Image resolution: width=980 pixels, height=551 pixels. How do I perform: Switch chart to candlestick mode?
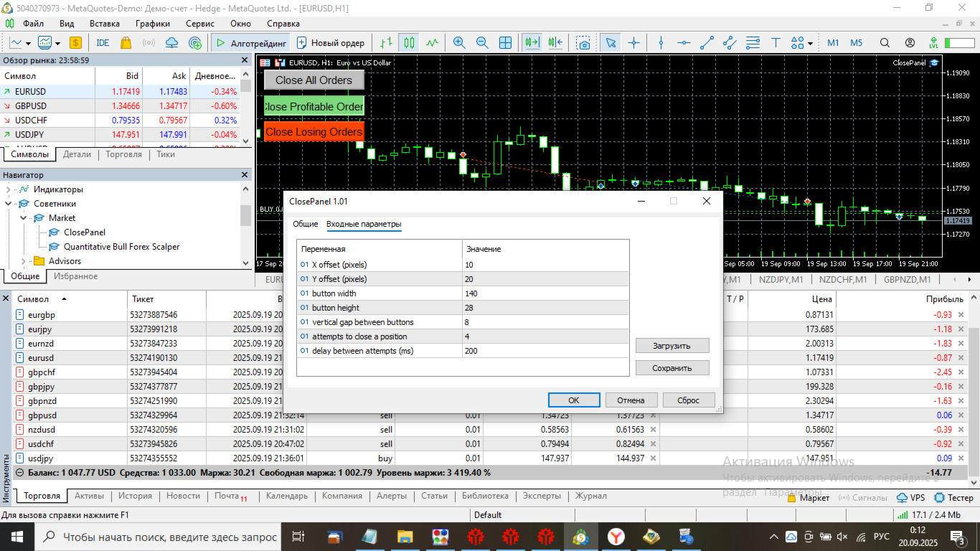(x=409, y=43)
